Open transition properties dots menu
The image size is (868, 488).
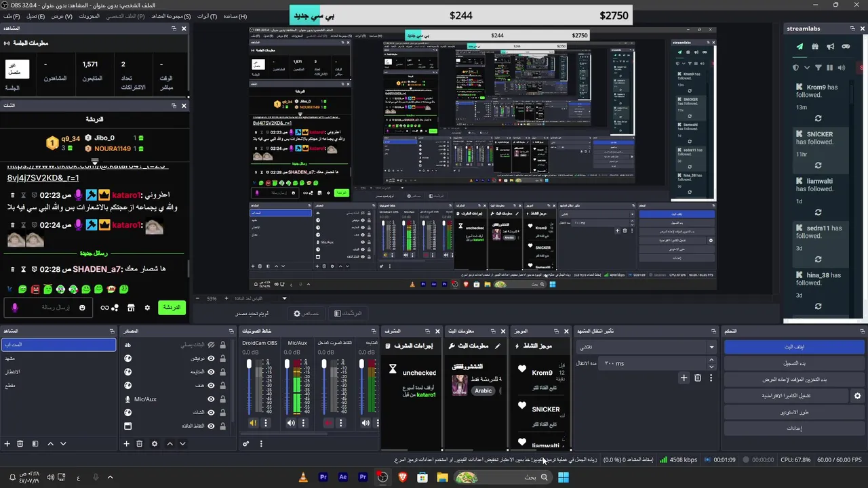[711, 378]
